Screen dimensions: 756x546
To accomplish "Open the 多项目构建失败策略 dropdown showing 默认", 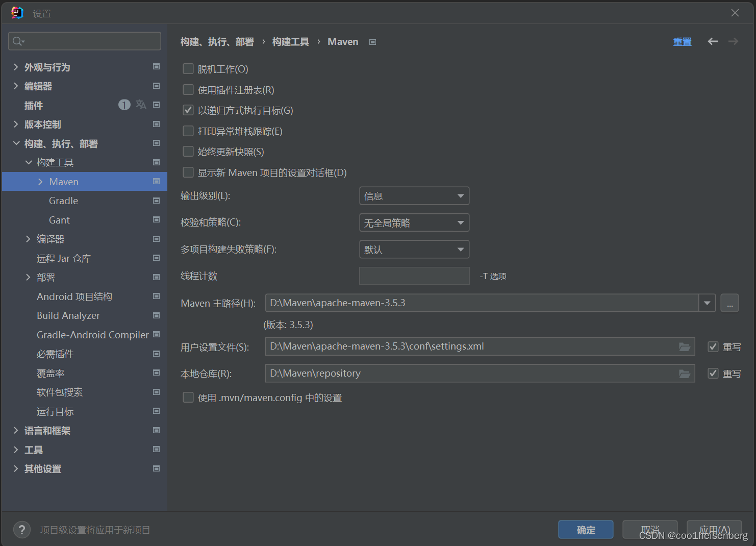I will (x=414, y=250).
